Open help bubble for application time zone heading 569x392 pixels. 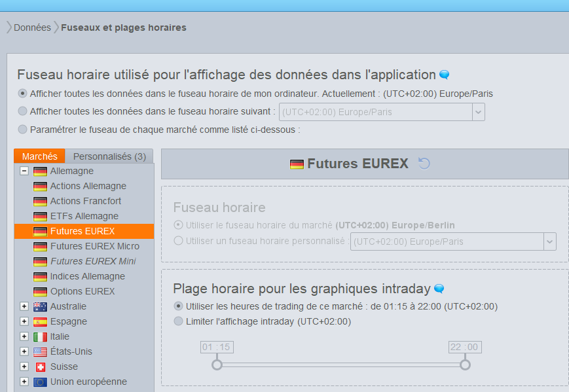point(444,75)
